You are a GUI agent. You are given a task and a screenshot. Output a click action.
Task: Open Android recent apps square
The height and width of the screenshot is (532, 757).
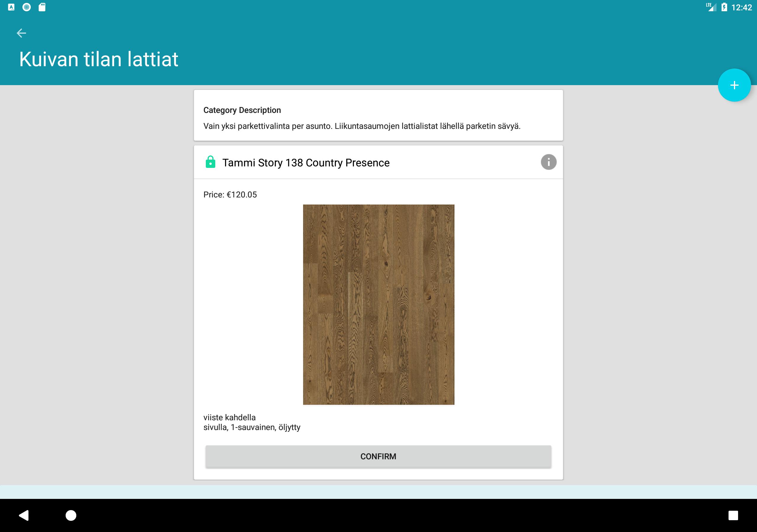(733, 515)
